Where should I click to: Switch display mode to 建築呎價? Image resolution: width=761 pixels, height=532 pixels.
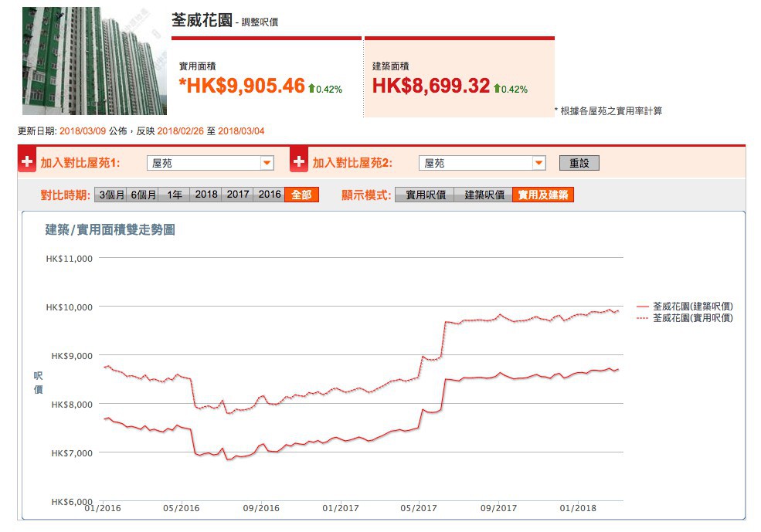484,195
